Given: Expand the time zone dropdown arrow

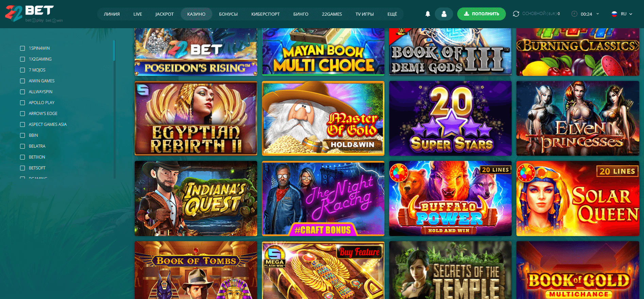Looking at the screenshot, I should [598, 14].
